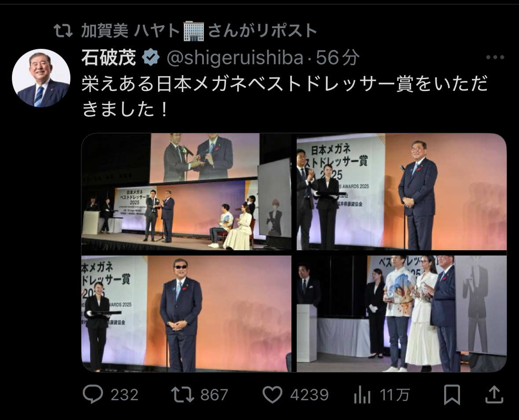
Task: Share the post via upload icon
Action: click(x=494, y=394)
